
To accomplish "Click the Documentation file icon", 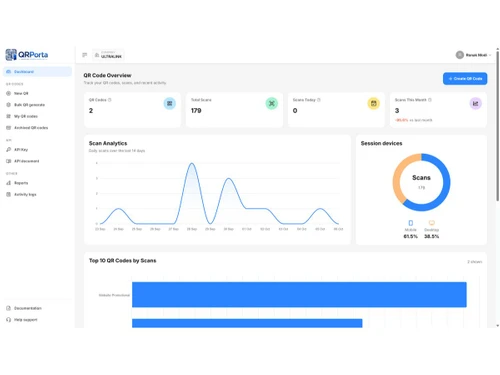I will 9,308.
